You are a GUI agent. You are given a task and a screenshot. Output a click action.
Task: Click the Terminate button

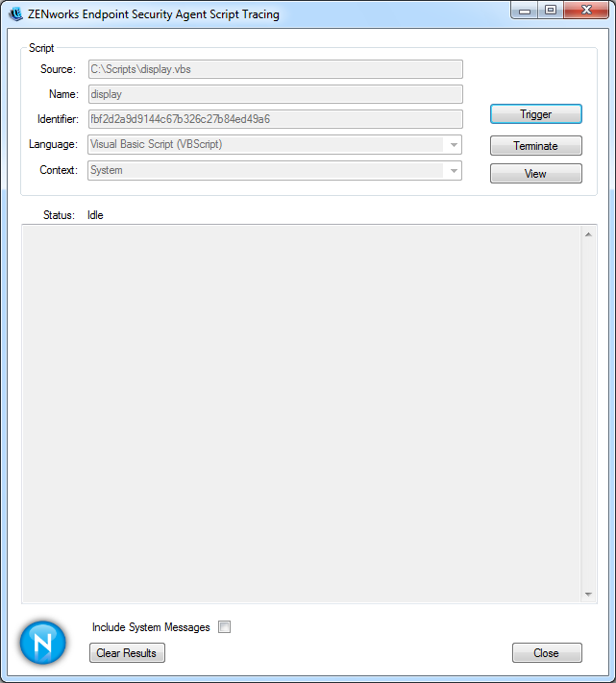tap(536, 145)
